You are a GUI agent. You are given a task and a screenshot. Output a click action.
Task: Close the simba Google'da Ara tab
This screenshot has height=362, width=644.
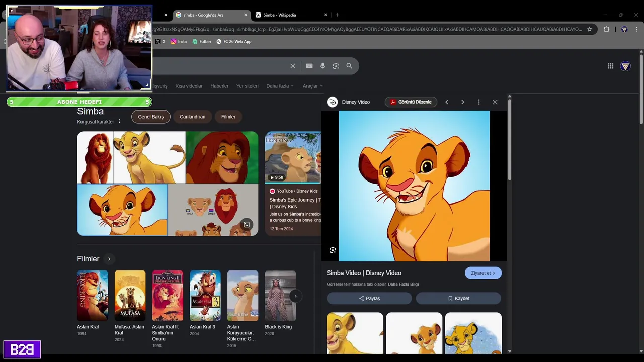point(246,15)
